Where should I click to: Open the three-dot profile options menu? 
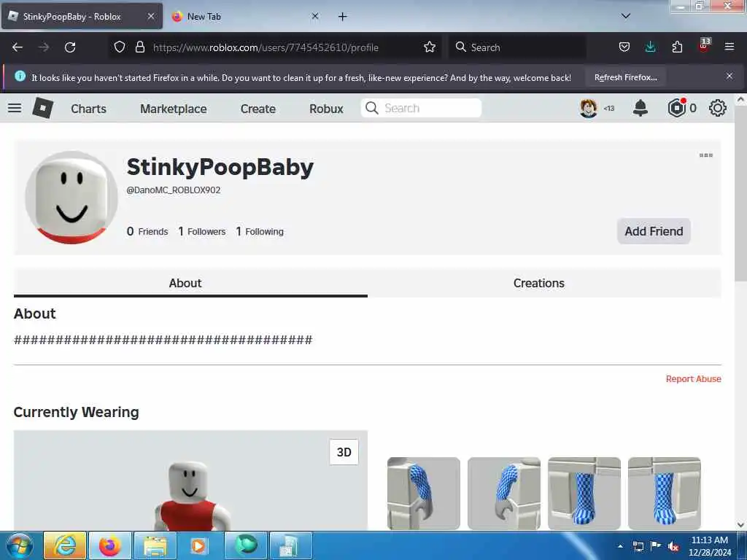coord(705,155)
